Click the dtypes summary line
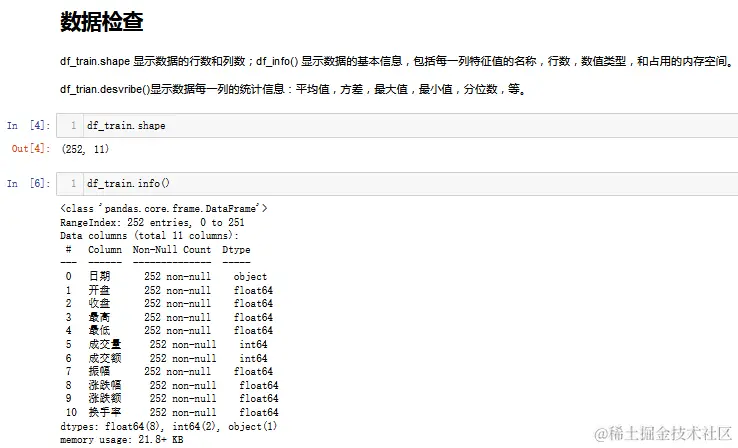 168,426
